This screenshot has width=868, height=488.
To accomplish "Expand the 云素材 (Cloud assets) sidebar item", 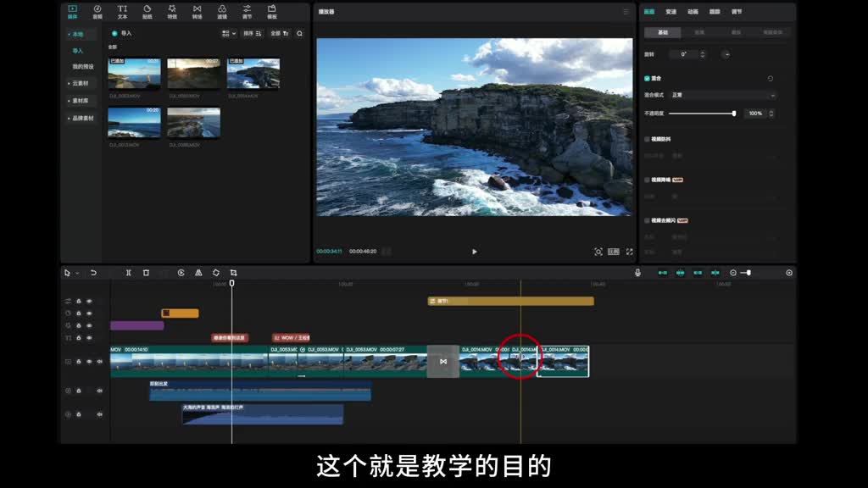I will click(80, 83).
